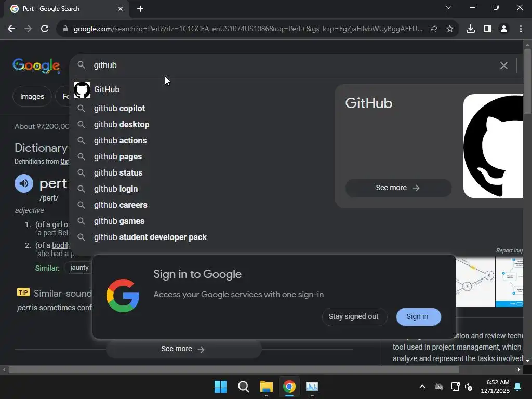The width and height of the screenshot is (532, 399).
Task: Show hidden system tray icons
Action: click(422, 387)
